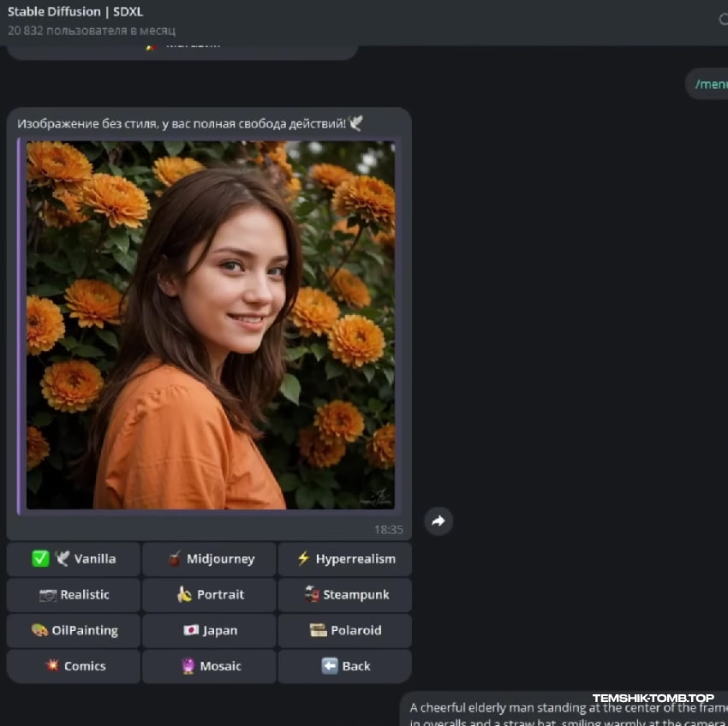Click the elderly man prompt message

click(x=565, y=709)
